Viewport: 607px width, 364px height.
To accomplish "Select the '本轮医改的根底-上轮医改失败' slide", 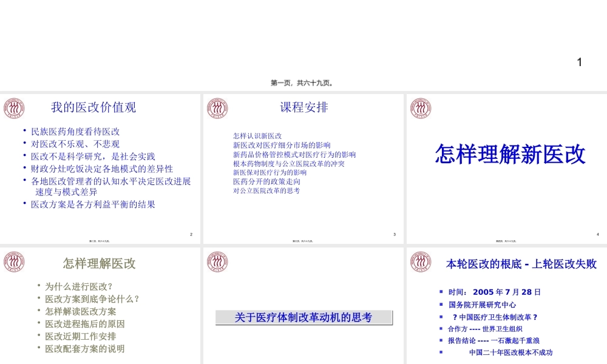I will coord(505,303).
